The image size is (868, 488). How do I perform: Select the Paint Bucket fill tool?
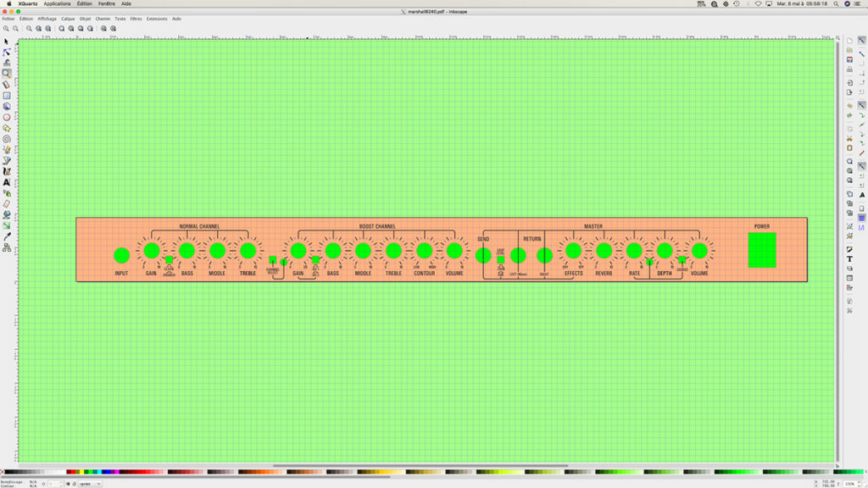pos(7,214)
